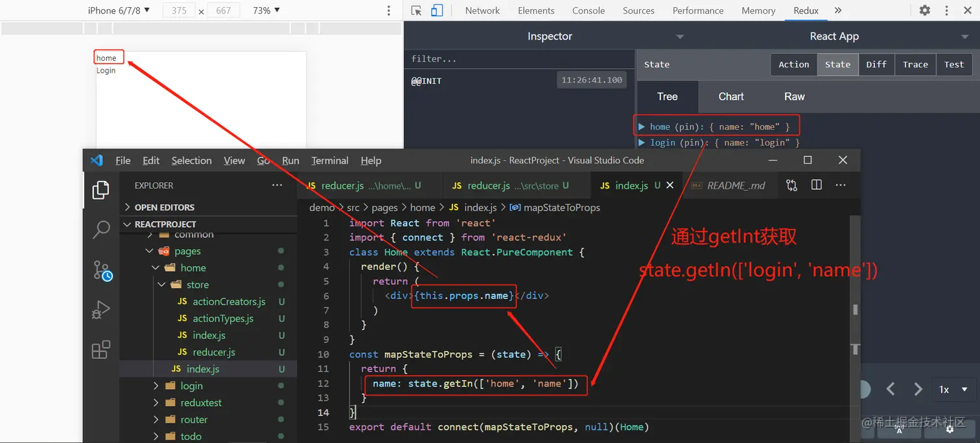Open the 1x playback speed dropdown

[953, 389]
